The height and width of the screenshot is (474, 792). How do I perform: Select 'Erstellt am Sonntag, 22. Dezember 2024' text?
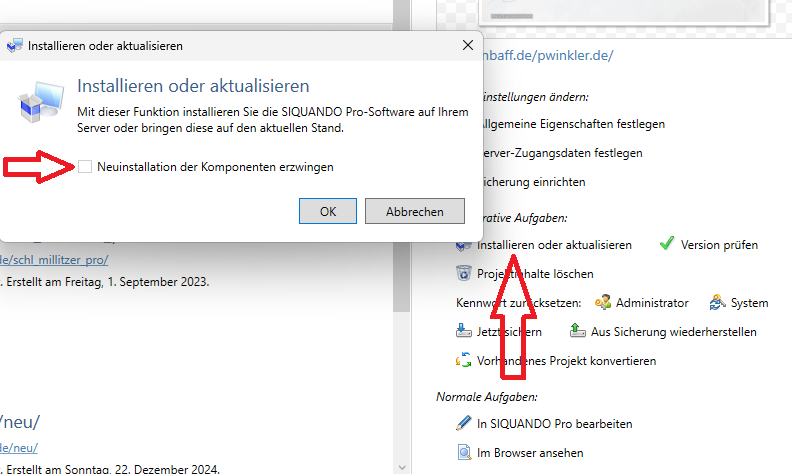[113, 469]
